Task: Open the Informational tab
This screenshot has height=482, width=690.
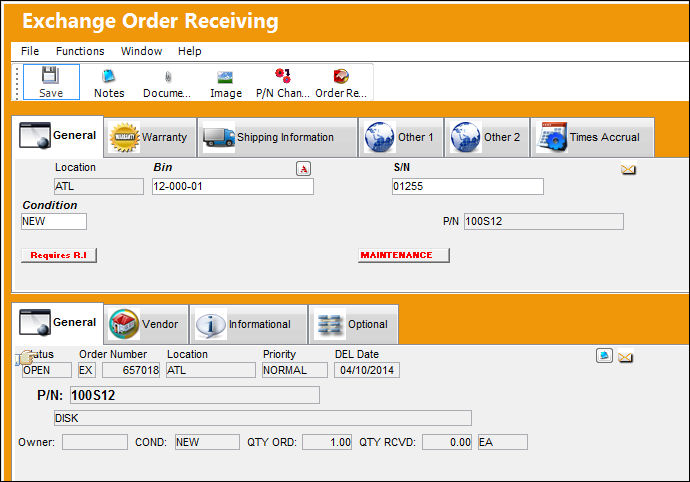Action: [x=249, y=324]
